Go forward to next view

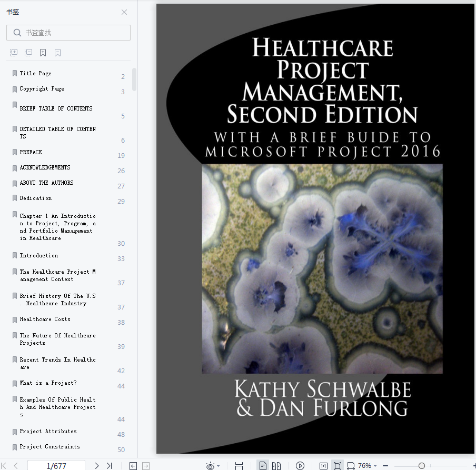(x=146, y=466)
